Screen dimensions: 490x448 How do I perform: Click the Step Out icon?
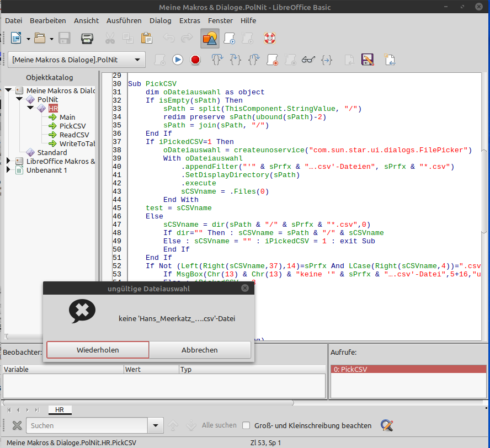254,60
